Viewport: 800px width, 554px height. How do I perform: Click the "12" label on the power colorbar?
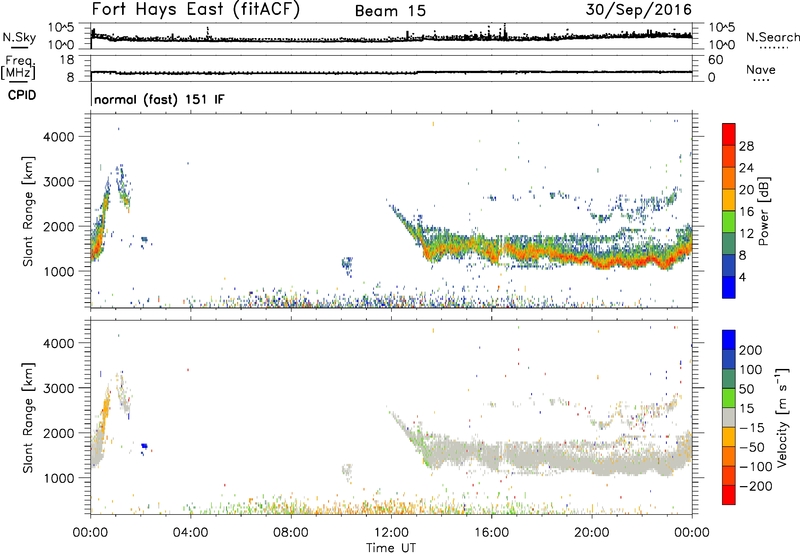point(746,234)
